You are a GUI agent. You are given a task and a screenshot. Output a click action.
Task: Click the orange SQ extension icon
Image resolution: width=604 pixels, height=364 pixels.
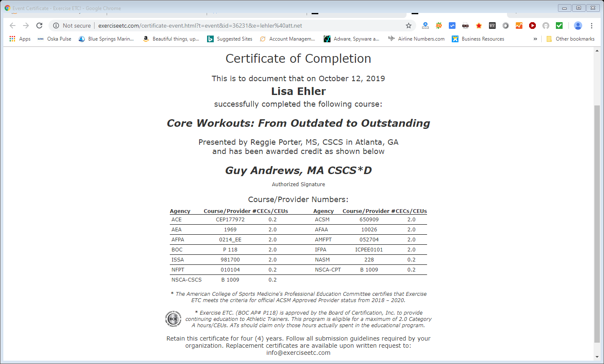439,26
